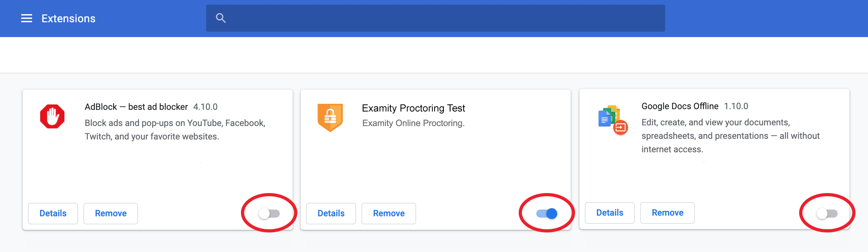Click the Examity Online Proctoring description
This screenshot has height=252, width=868.
pyautogui.click(x=413, y=123)
